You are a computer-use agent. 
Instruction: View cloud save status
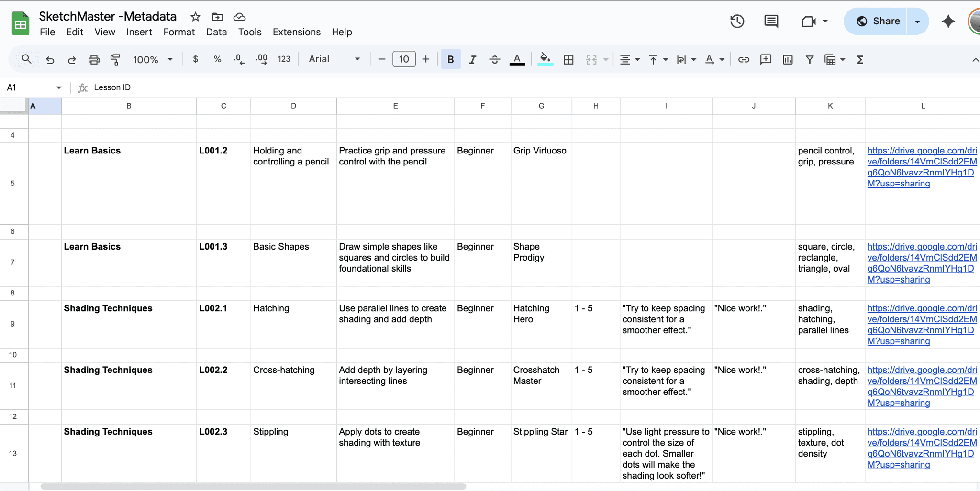[x=239, y=17]
